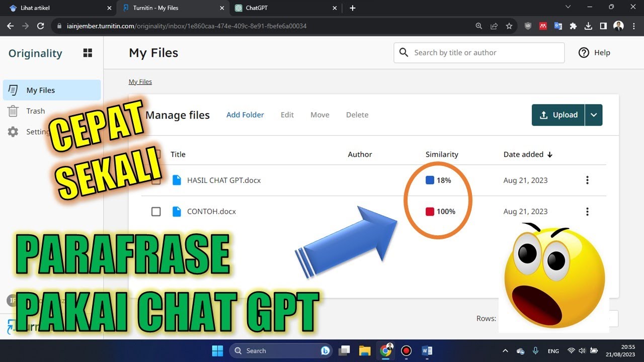Toggle the browser side panel icon
Viewport: 644px width, 362px height.
[603, 26]
